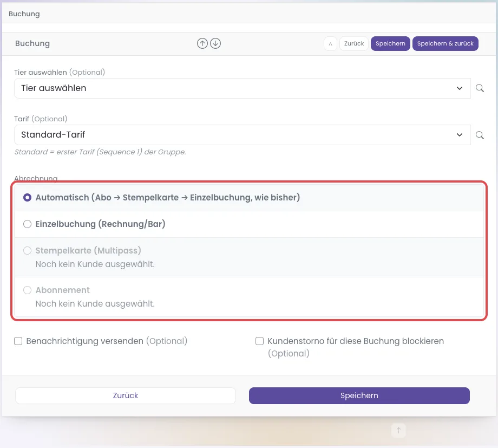Click 'Noch kein Kunde ausgewählt.' under Abonnement

[x=95, y=304]
